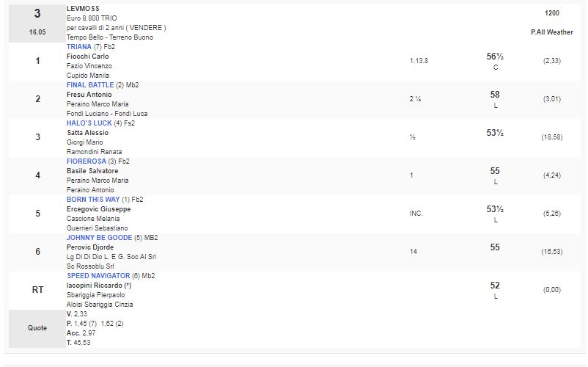The height and width of the screenshot is (367, 588).
Task: Click the 1.13.8 finishing time
Action: point(419,61)
